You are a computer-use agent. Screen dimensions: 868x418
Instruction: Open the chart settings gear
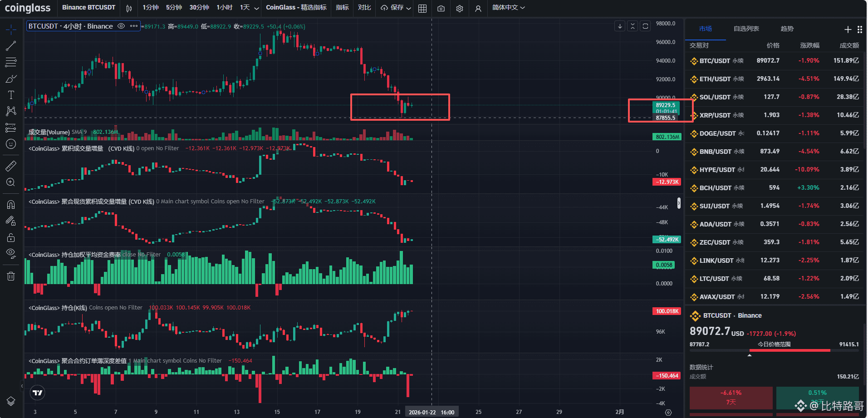(x=459, y=8)
